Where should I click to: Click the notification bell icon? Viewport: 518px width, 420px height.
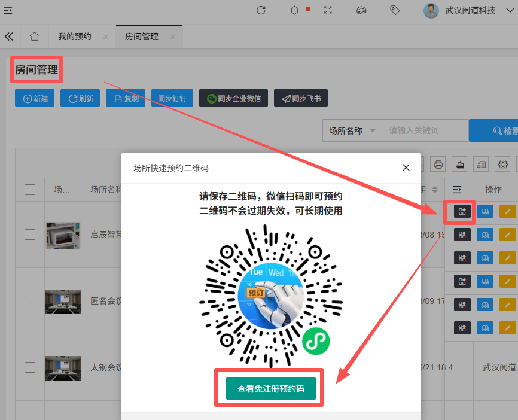[x=294, y=10]
